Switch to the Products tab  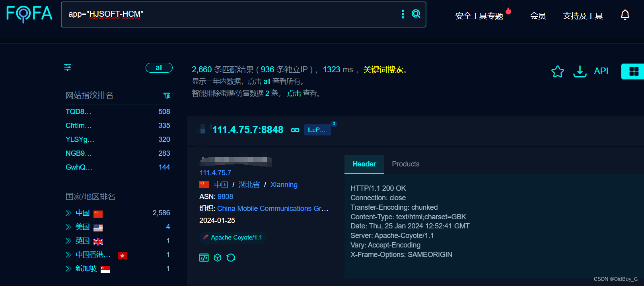tap(406, 164)
